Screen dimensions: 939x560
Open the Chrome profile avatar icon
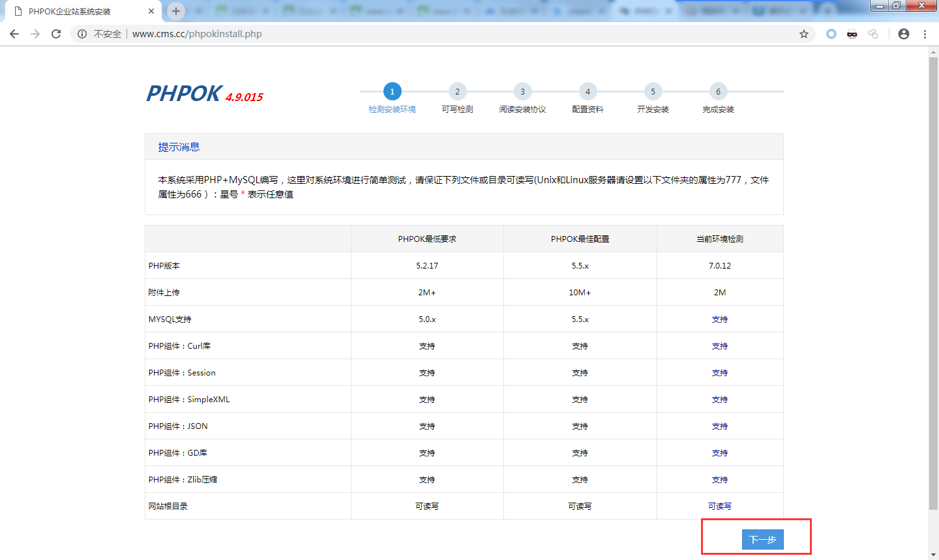(904, 34)
